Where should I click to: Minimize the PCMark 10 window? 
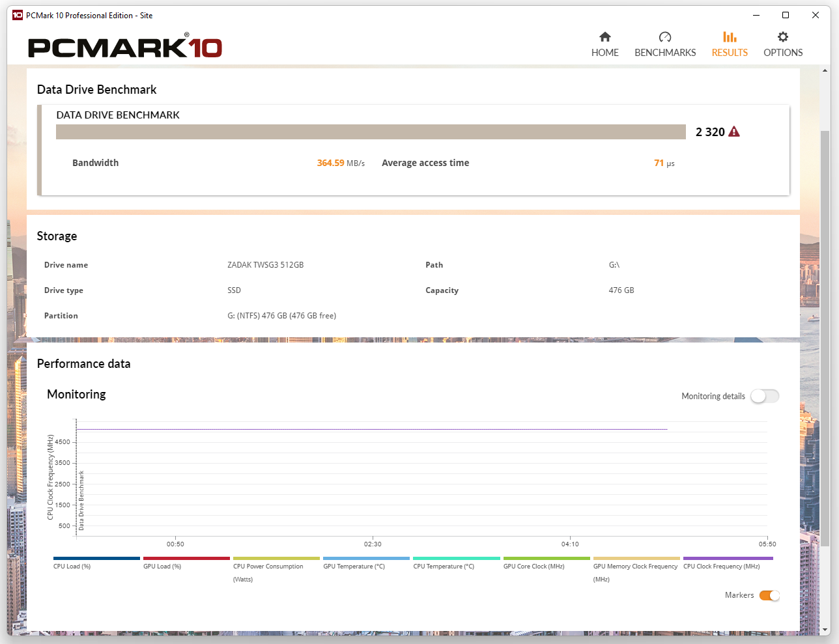(756, 15)
